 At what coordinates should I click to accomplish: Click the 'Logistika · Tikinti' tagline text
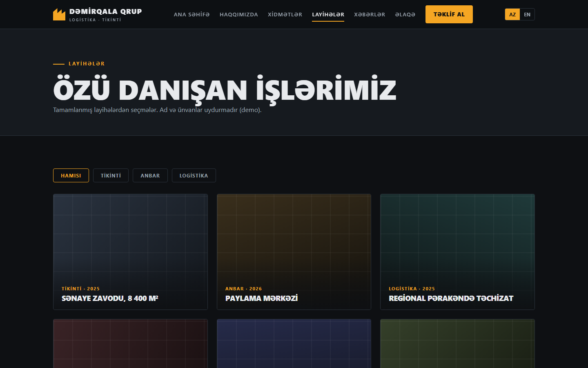pos(95,20)
